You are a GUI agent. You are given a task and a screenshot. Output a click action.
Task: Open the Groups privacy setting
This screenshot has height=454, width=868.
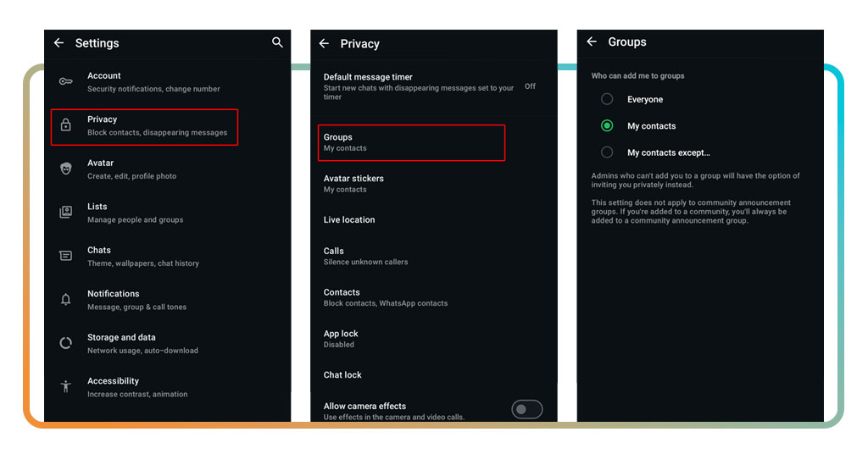click(x=411, y=142)
